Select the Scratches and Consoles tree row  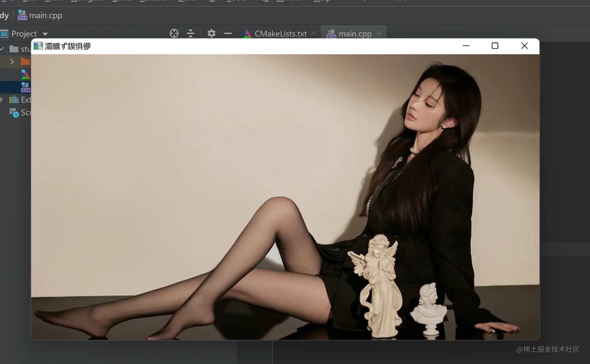click(x=16, y=113)
